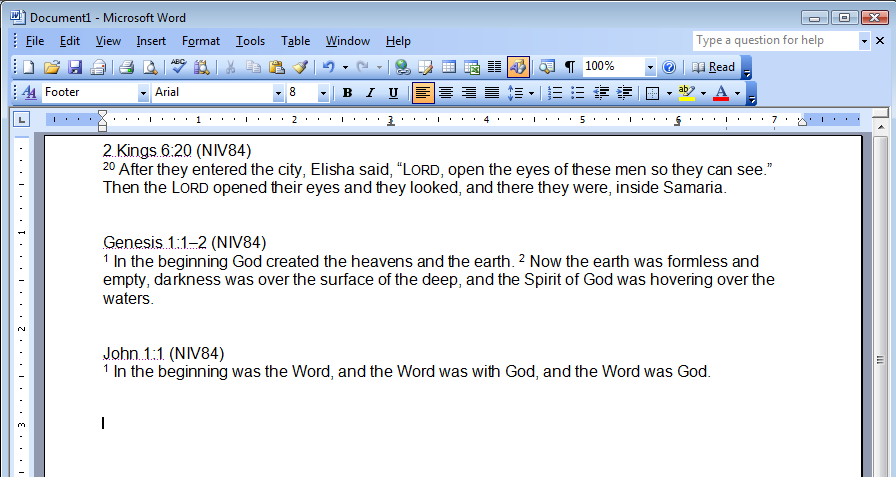Open the Tools menu
Viewport: 896px width, 477px height.
250,41
